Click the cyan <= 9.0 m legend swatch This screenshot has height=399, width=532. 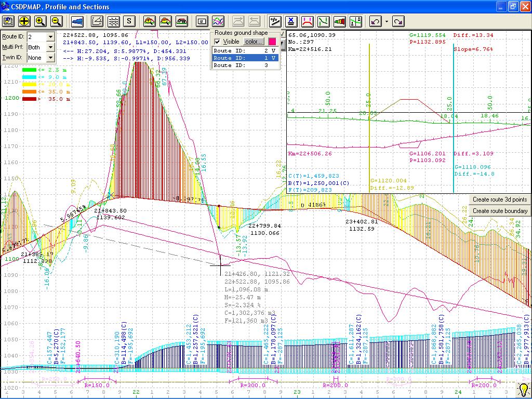tap(29, 77)
